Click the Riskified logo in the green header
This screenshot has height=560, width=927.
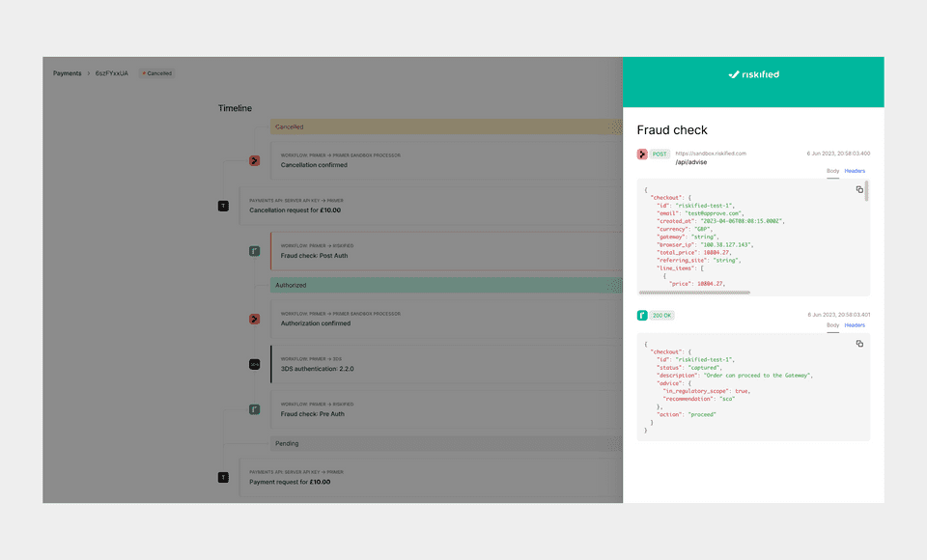[754, 74]
